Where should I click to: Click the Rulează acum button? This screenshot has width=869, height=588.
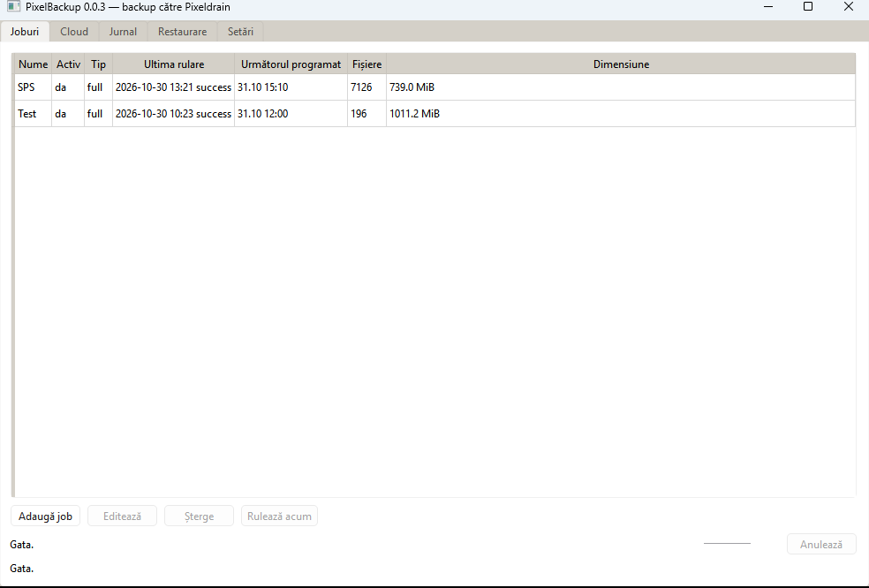click(279, 516)
